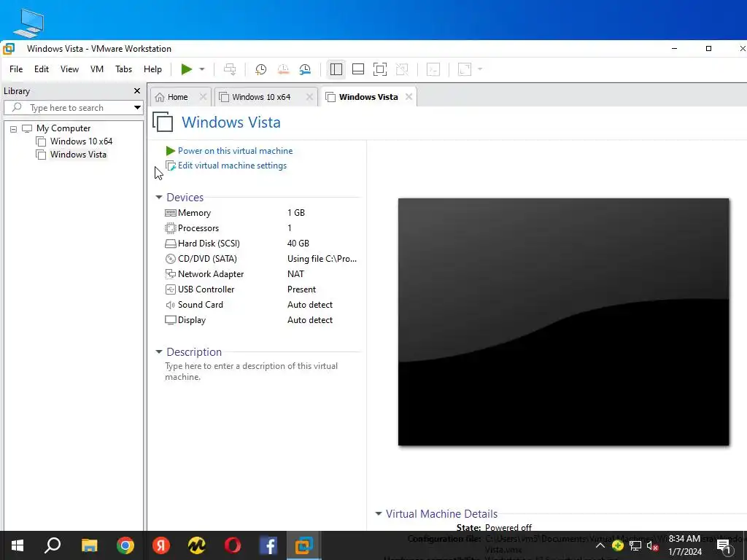The image size is (747, 560).
Task: Click the Display device icon
Action: pyautogui.click(x=170, y=320)
